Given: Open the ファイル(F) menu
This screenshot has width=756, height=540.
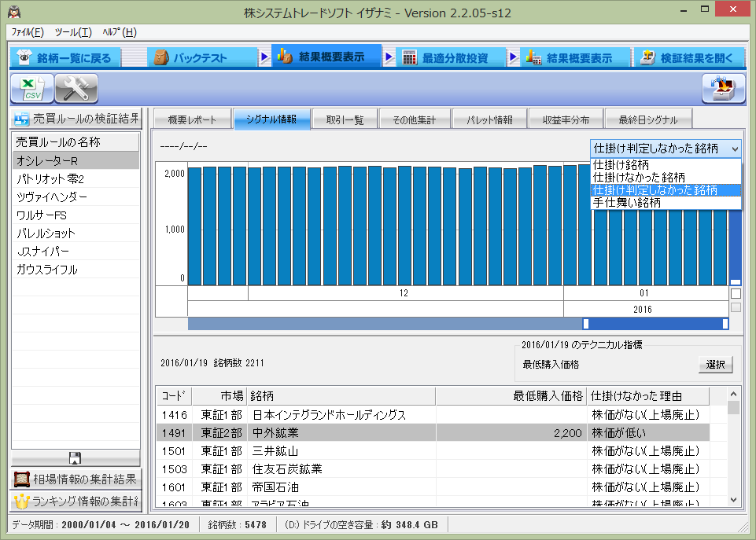Looking at the screenshot, I should tap(28, 32).
